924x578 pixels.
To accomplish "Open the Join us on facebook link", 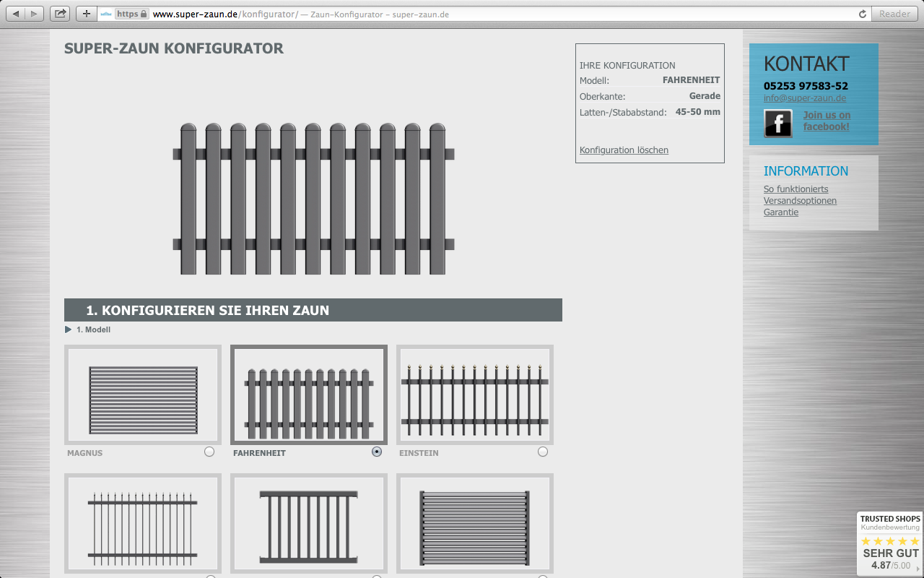I will coord(827,121).
